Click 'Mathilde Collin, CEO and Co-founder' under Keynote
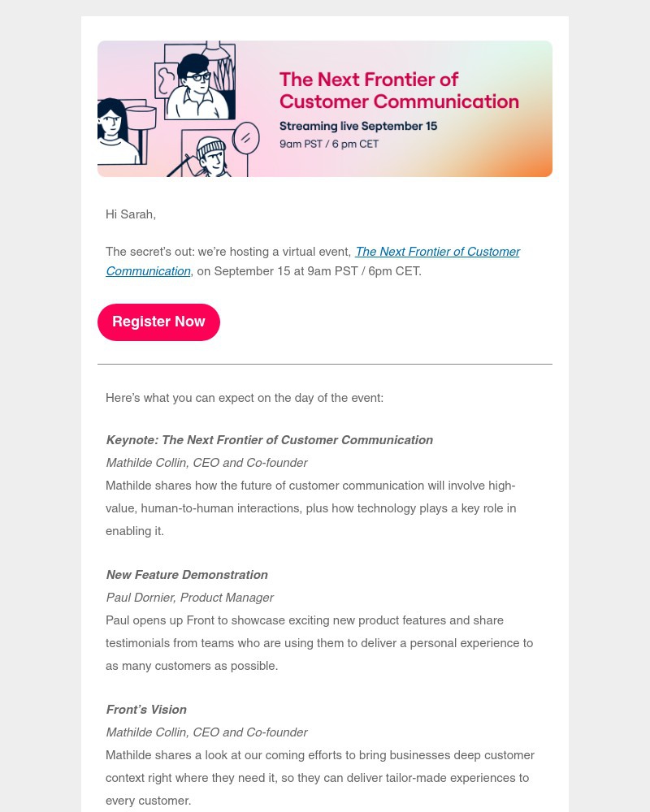Viewport: 650px width, 812px height. [x=206, y=463]
